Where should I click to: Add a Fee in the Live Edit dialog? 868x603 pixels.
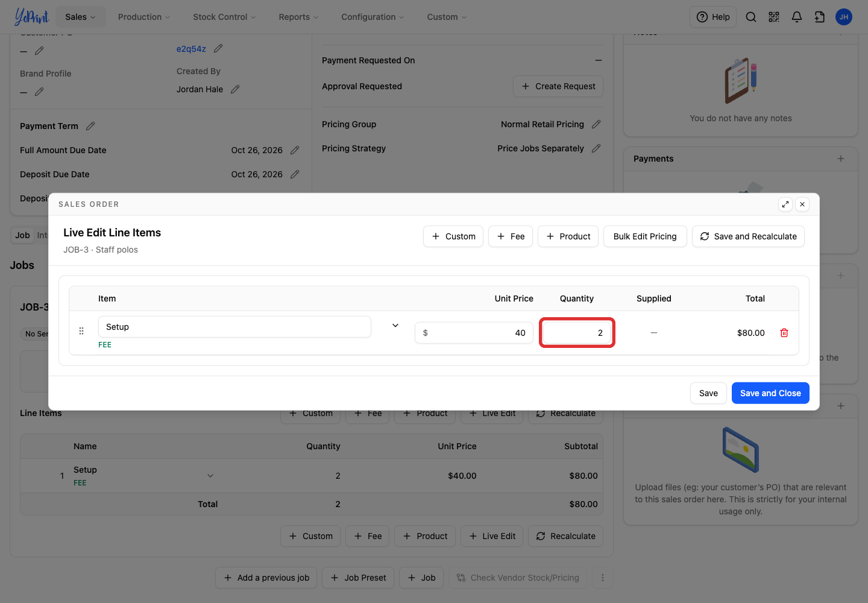pos(511,236)
